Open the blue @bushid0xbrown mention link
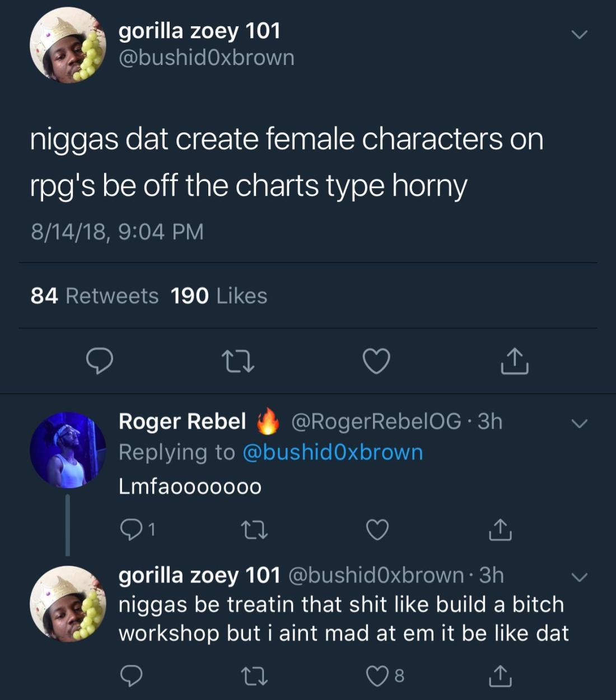The width and height of the screenshot is (616, 700). tap(333, 452)
